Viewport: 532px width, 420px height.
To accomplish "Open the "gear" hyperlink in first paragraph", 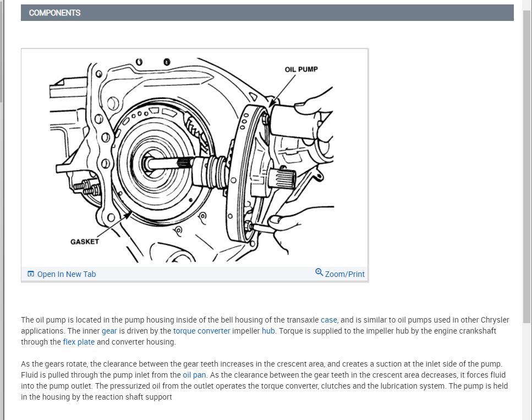I will point(109,331).
